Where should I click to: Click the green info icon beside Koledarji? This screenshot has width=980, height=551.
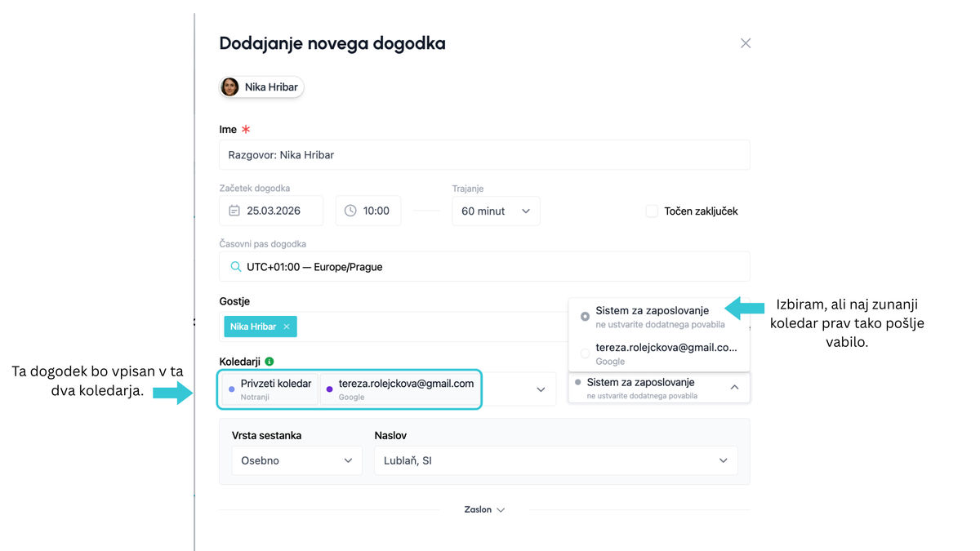[x=269, y=362]
